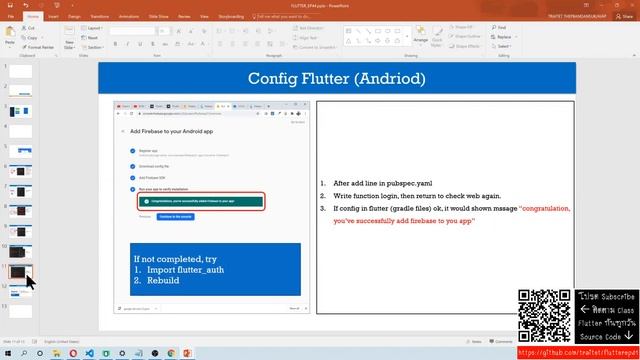Select the triangle shape in shapes gallery
This screenshot has height=360, width=640.
[x=349, y=41]
